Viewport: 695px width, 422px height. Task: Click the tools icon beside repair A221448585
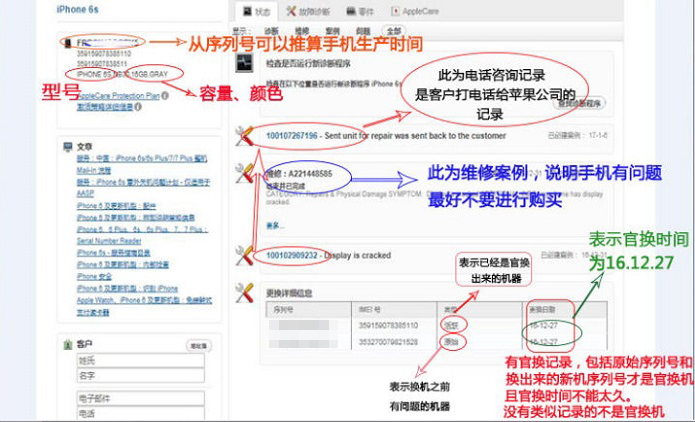coord(244,173)
